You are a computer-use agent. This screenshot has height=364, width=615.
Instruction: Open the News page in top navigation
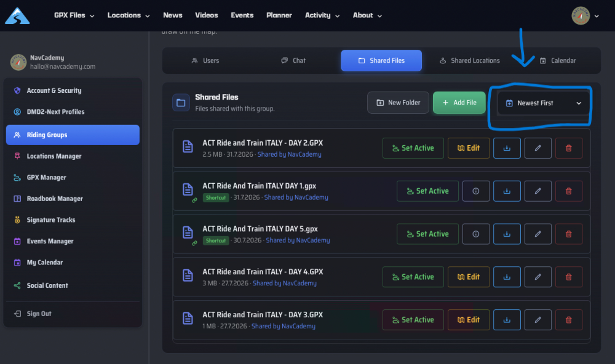tap(173, 15)
